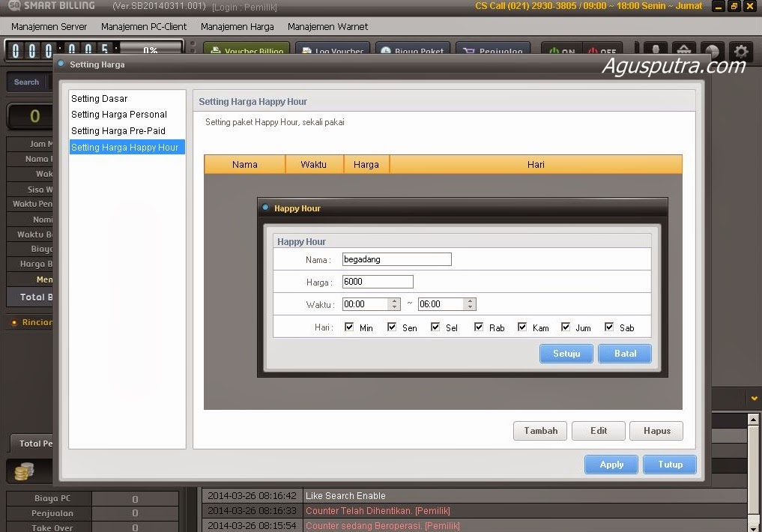The width and height of the screenshot is (762, 532).
Task: Close the dialog with Tutup button
Action: point(670,464)
